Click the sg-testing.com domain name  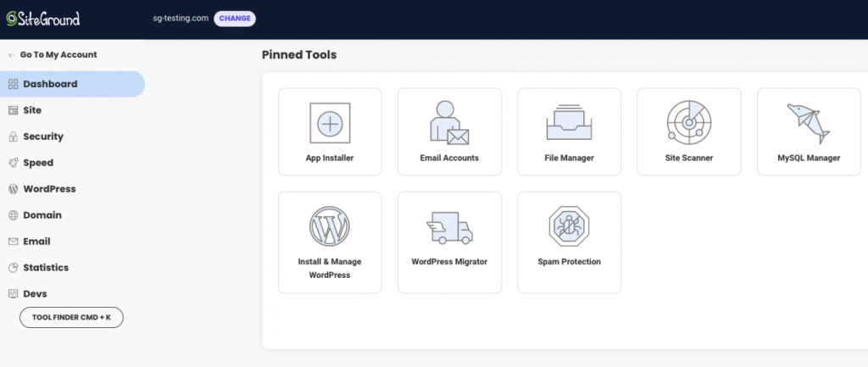click(x=181, y=19)
